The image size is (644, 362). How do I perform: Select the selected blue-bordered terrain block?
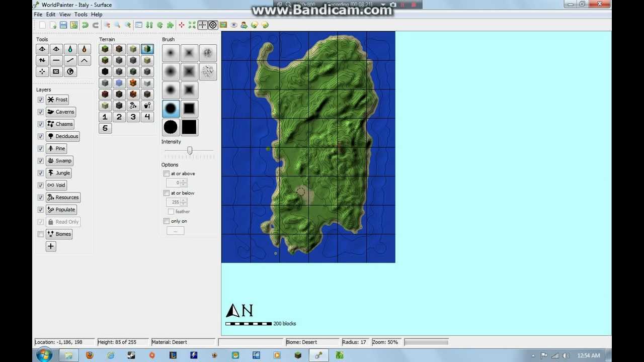coord(147,49)
